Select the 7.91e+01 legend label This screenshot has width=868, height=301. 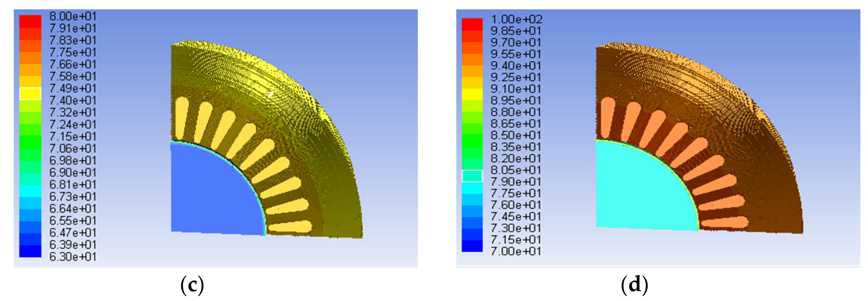(x=73, y=28)
